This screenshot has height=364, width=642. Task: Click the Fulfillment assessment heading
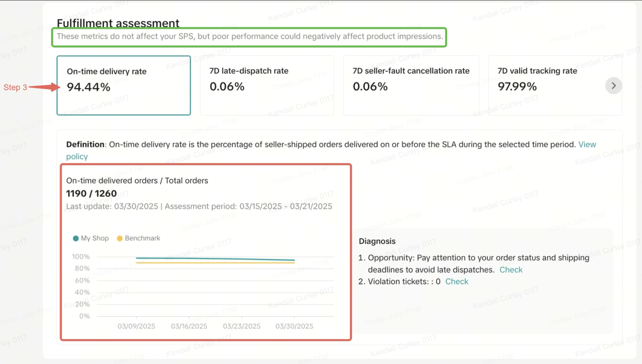coord(118,23)
